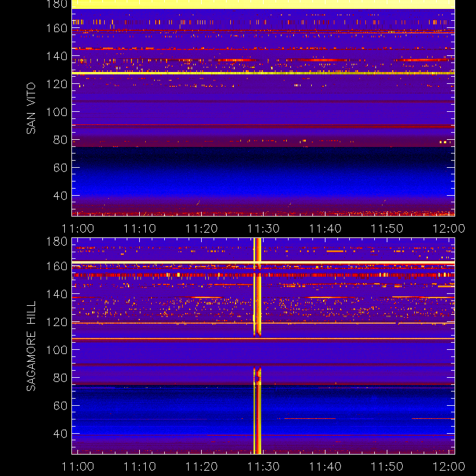Screen dimensions: 476x476
Task: Click the 120 tick label on San Vito axis
Action: pyautogui.click(x=57, y=84)
